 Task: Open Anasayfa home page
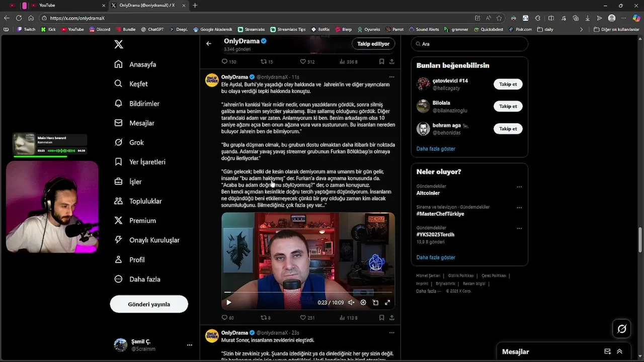pyautogui.click(x=135, y=64)
